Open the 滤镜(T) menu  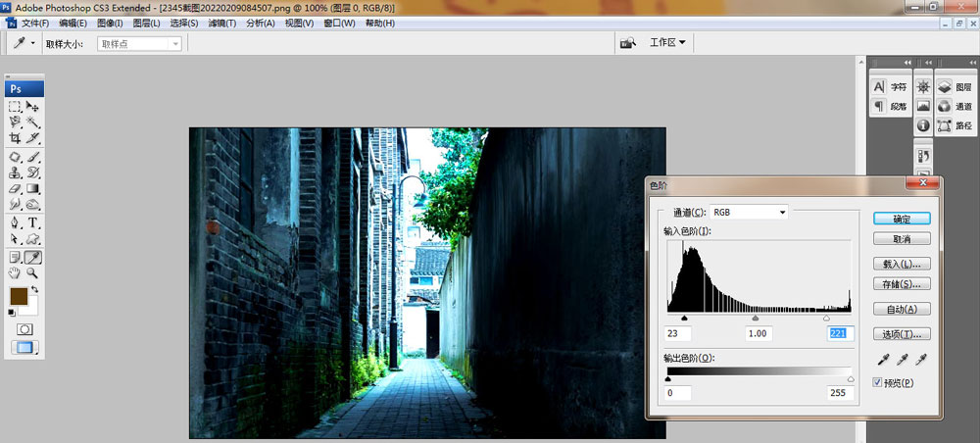pyautogui.click(x=222, y=23)
